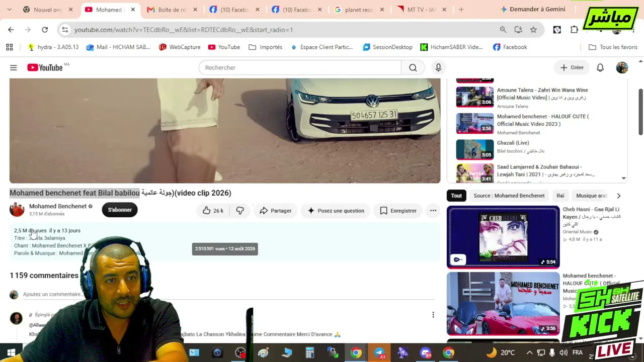Screen dimensions: 644x362
Task: View site information icon in address bar
Action: pyautogui.click(x=65, y=30)
